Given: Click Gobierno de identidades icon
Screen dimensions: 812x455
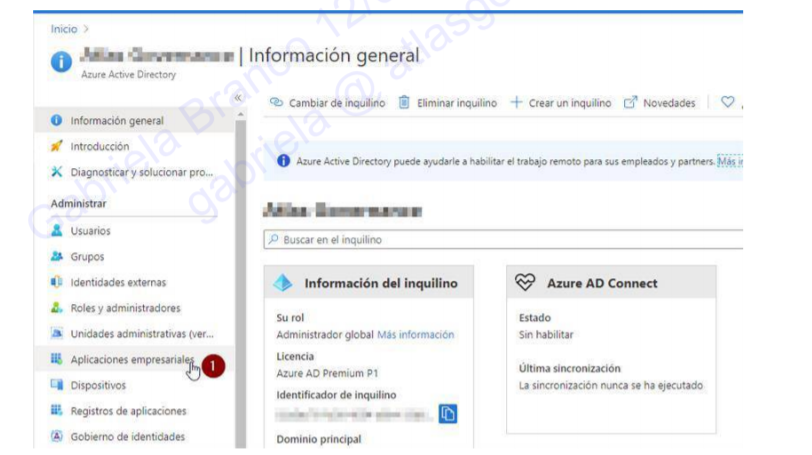Looking at the screenshot, I should click(56, 436).
